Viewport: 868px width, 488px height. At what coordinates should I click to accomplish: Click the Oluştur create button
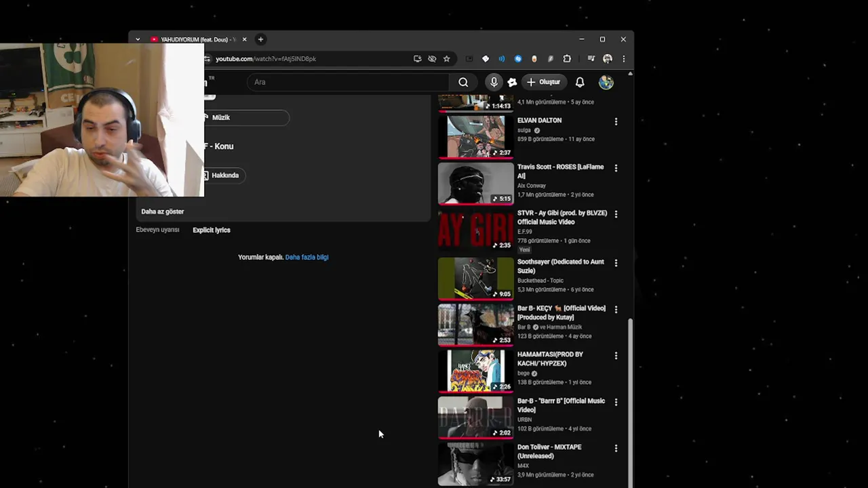click(x=543, y=82)
